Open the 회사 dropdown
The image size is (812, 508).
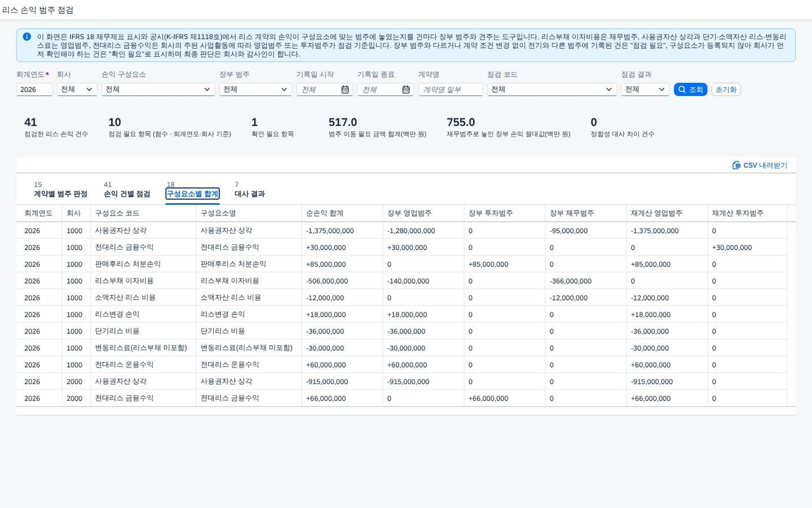click(77, 89)
